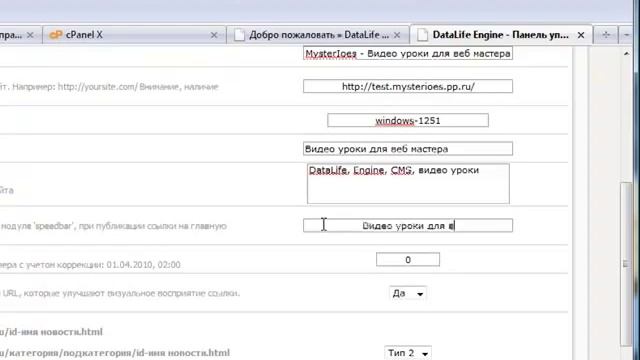Click the text with date 01.04.2010, 02:00

click(x=90, y=265)
